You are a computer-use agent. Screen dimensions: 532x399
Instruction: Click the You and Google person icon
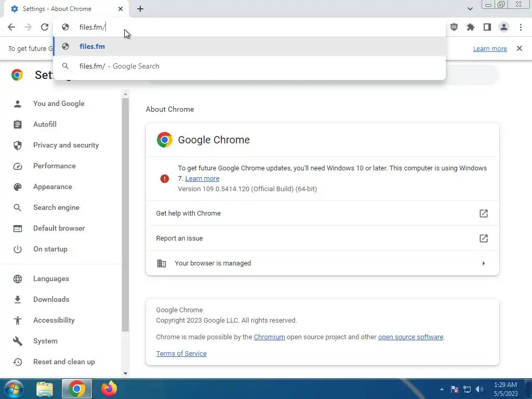pyautogui.click(x=18, y=103)
